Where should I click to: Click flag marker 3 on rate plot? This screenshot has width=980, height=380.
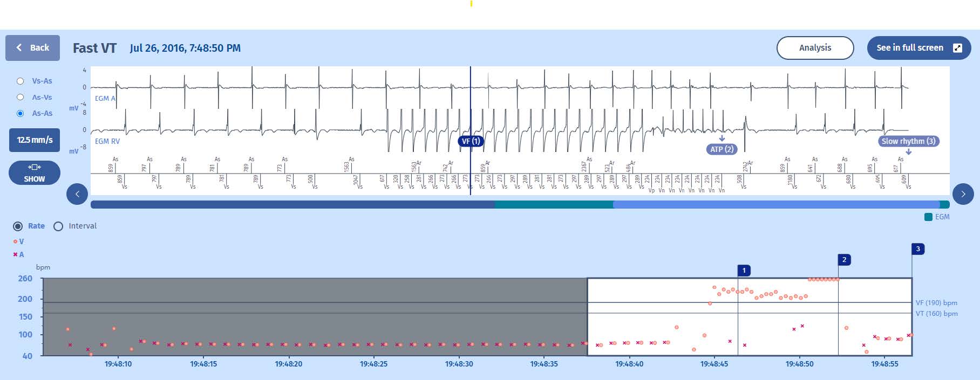coord(918,249)
